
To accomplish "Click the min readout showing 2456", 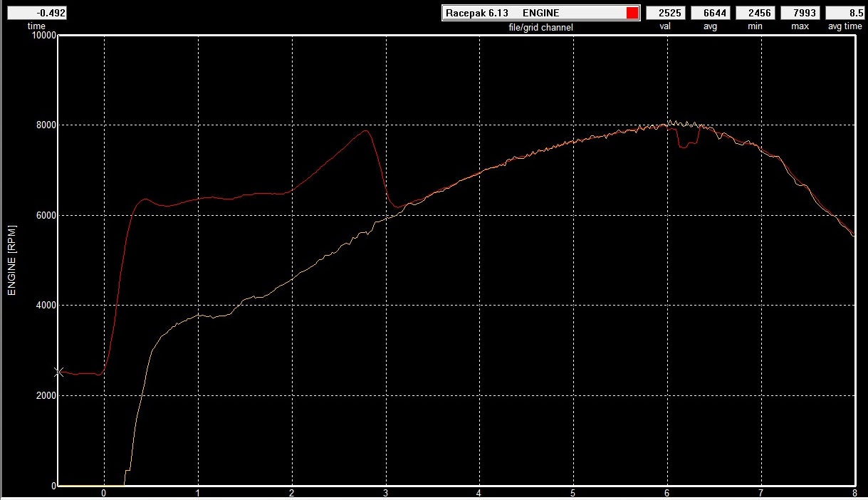I will (755, 13).
